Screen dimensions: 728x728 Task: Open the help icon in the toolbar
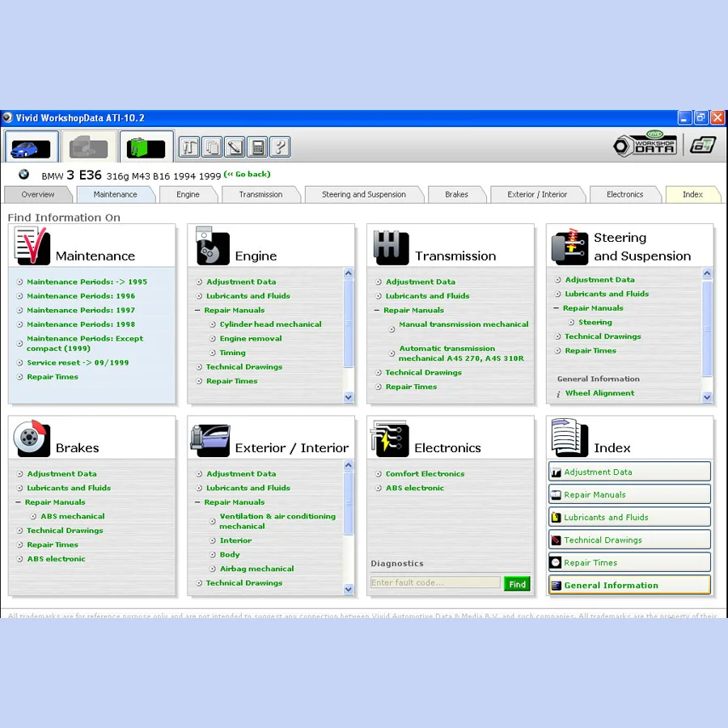point(279,146)
